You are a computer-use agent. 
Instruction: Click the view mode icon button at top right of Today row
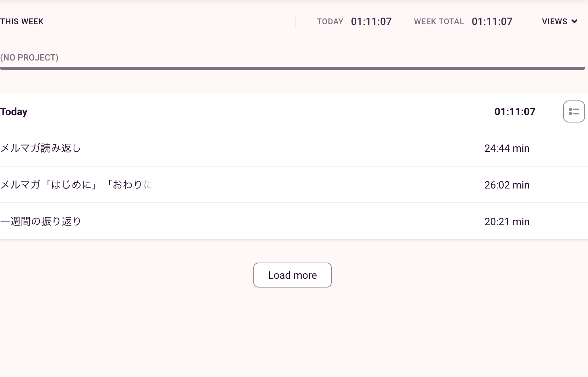point(574,111)
